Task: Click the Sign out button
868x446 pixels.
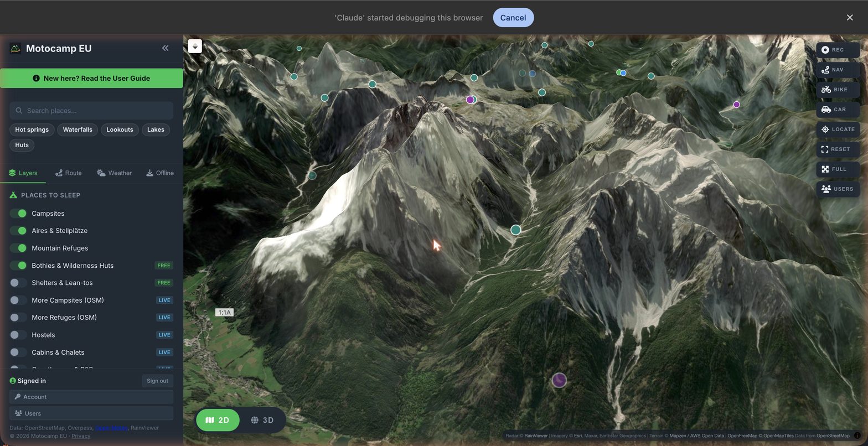Action: (x=157, y=381)
